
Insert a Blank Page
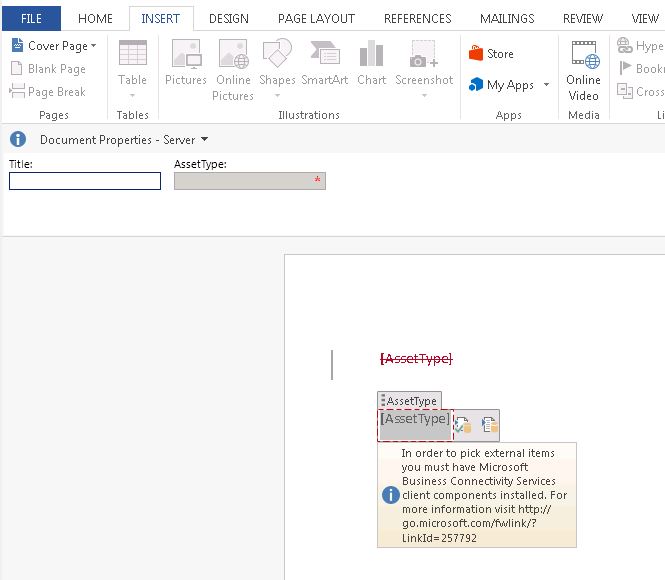click(48, 68)
